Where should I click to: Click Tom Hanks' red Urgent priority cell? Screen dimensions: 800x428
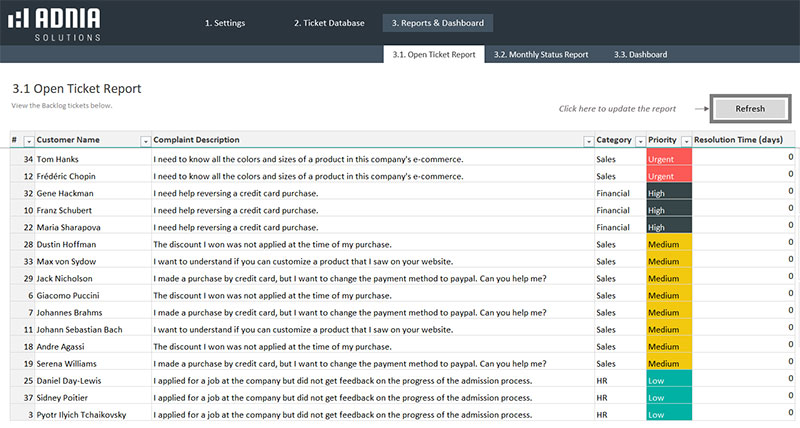(x=668, y=159)
